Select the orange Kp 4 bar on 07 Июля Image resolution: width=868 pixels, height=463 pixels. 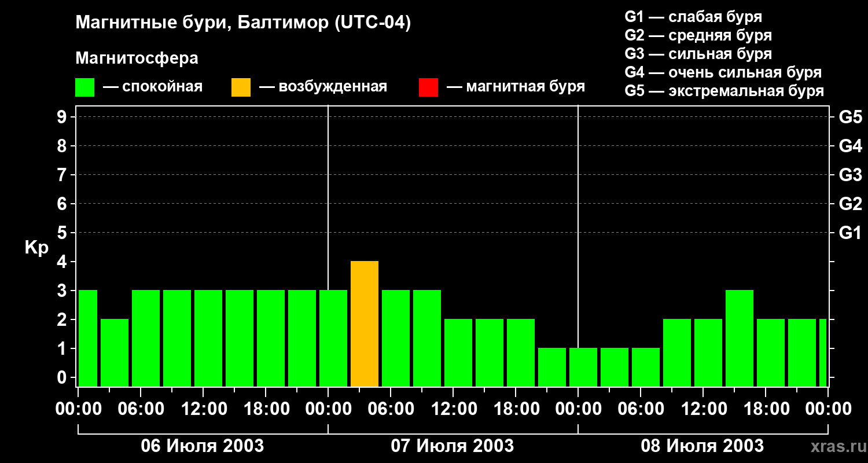[x=365, y=324]
